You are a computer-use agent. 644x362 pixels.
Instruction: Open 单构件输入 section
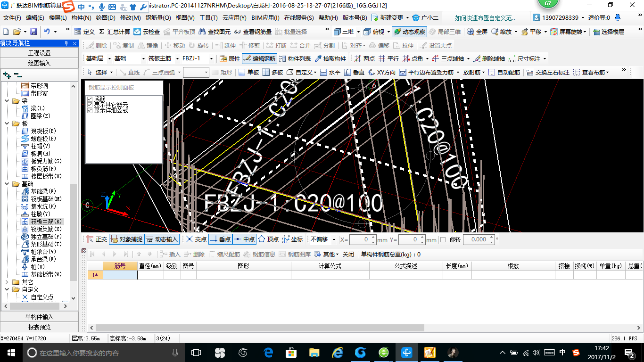click(39, 317)
